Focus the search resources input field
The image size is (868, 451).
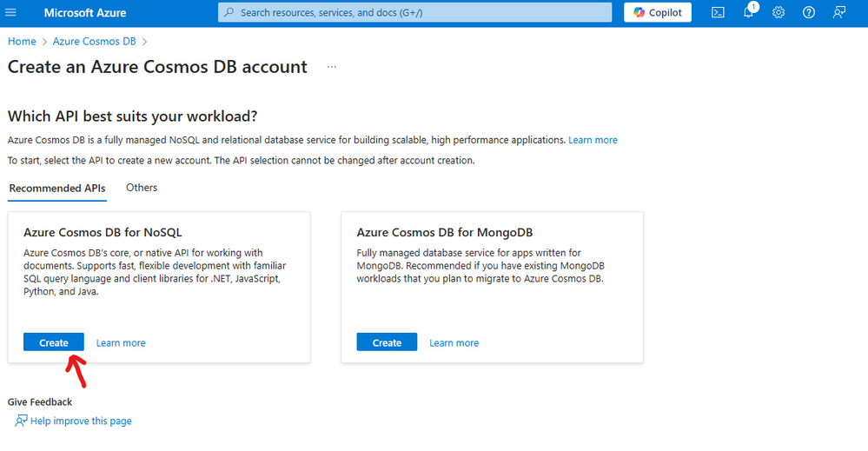(x=415, y=12)
